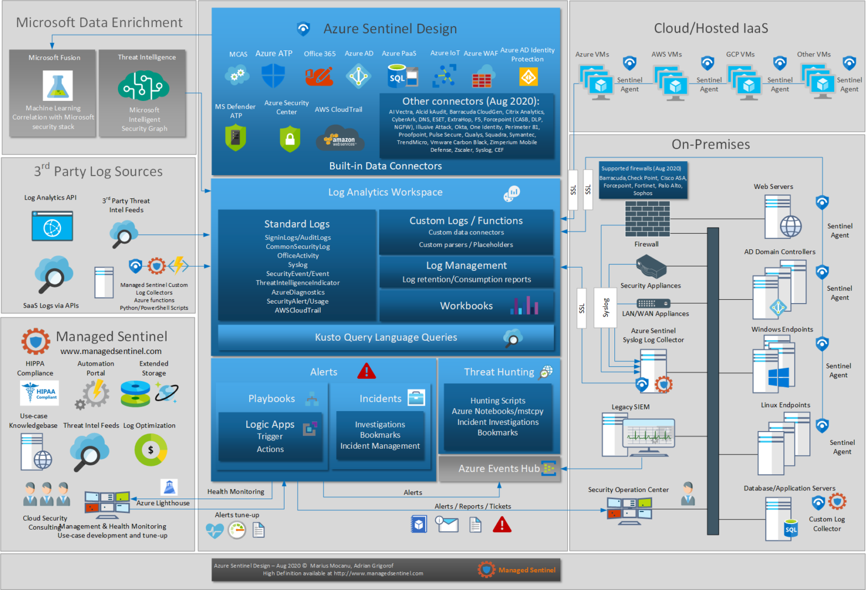Image resolution: width=868 pixels, height=590 pixels.
Task: Click the Incidents briefcase icon
Action: [416, 398]
